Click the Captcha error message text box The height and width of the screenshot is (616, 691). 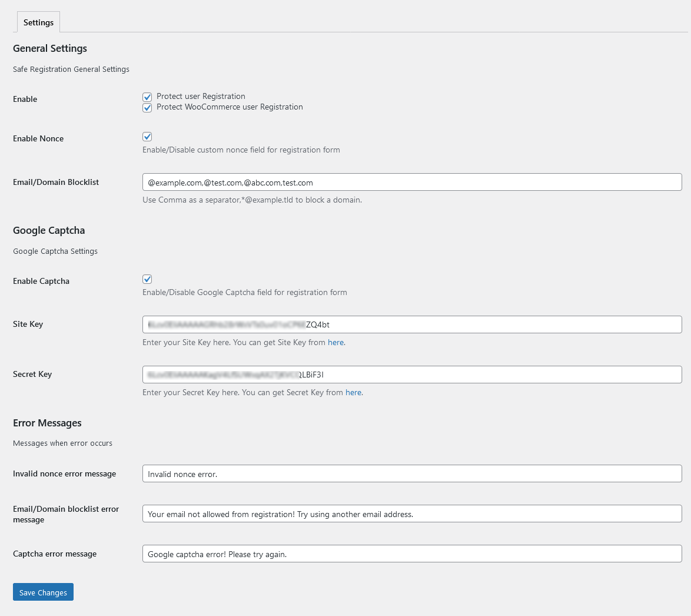411,554
